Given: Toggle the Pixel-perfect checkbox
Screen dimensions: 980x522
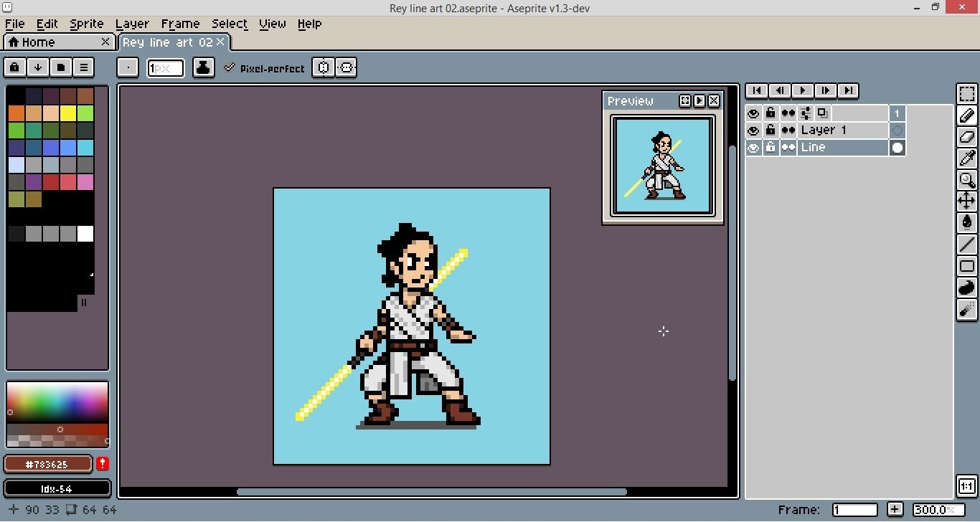Looking at the screenshot, I should click(264, 68).
